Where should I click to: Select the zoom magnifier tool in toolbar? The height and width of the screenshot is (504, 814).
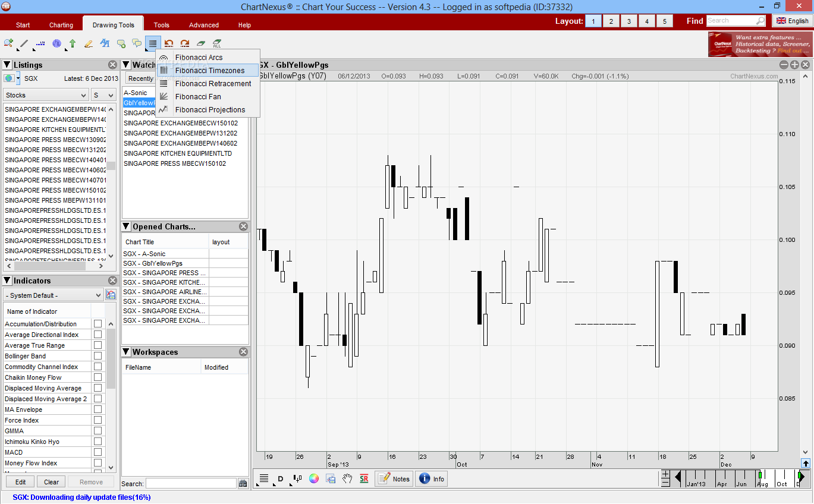tap(8, 43)
